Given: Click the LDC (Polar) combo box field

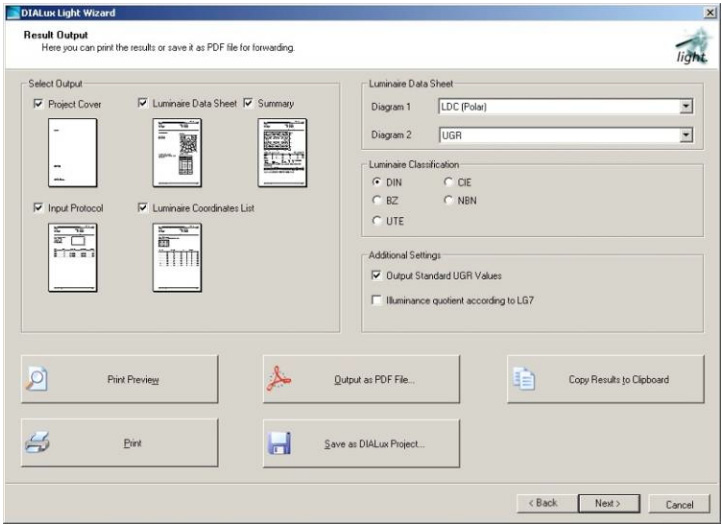Looking at the screenshot, I should point(565,106).
